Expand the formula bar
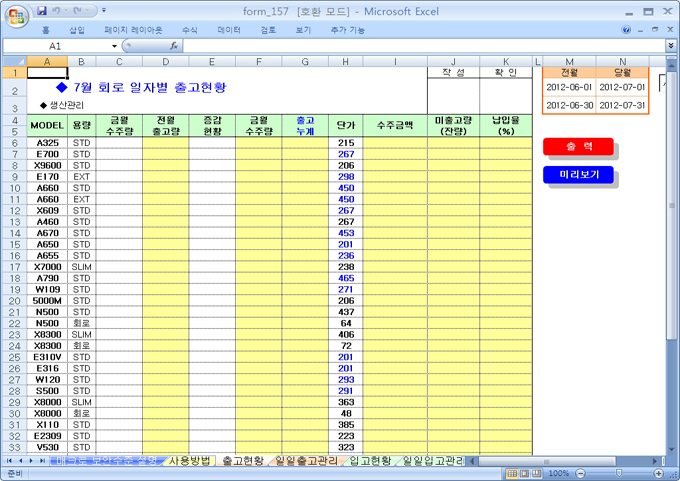Screen dimensions: 680x481 click(x=670, y=46)
